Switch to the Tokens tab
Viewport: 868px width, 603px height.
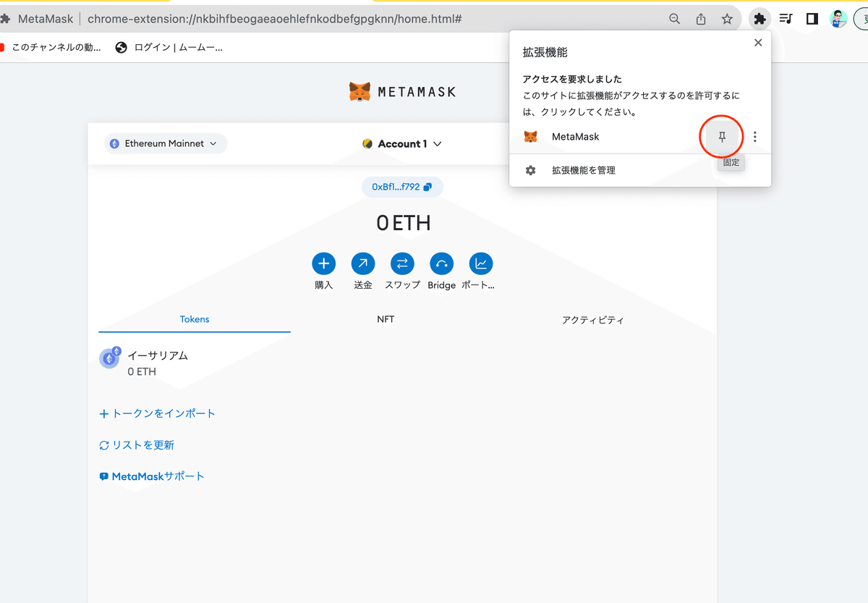(x=195, y=319)
